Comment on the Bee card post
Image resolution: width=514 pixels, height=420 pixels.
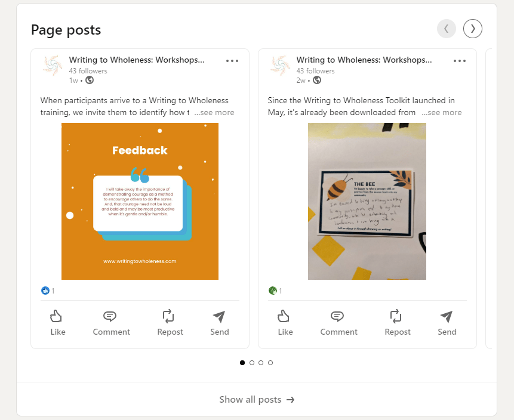[338, 323]
